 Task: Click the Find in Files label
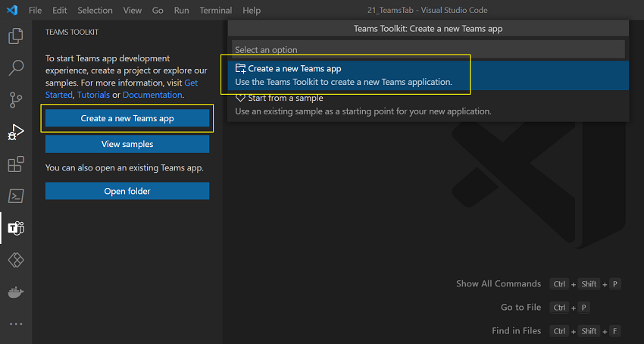pyautogui.click(x=516, y=330)
